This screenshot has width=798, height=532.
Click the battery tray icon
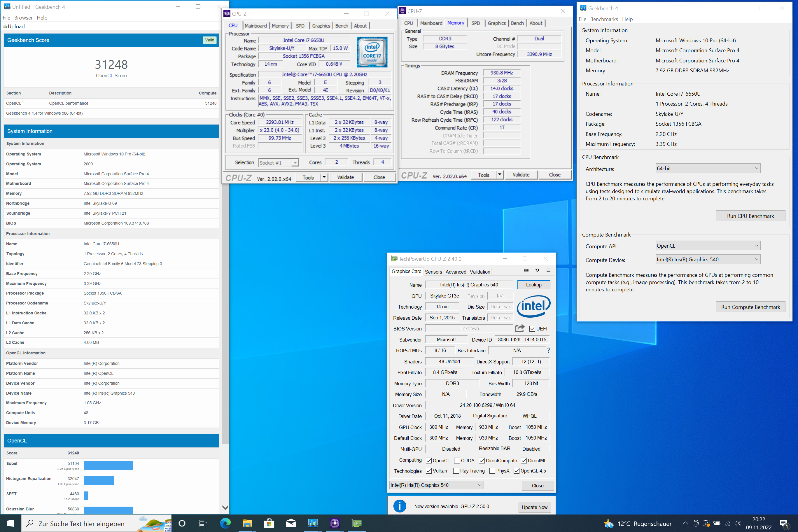coord(717,523)
